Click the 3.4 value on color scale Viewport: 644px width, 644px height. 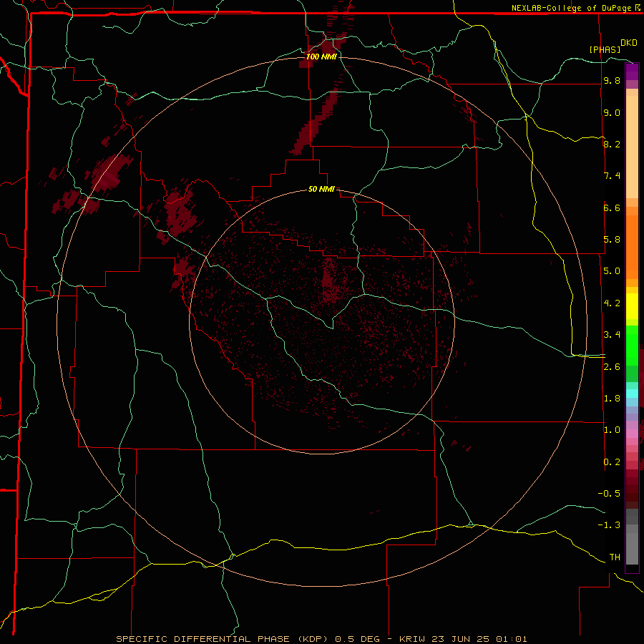point(612,335)
